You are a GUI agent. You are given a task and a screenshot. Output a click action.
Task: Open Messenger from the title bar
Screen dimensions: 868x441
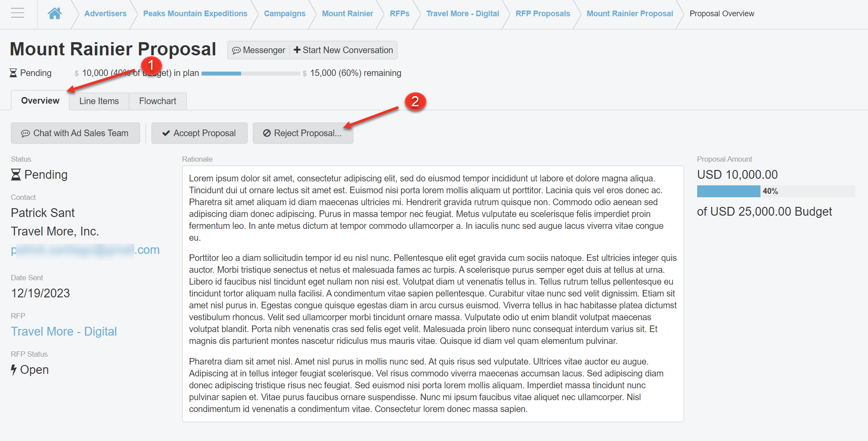click(259, 50)
